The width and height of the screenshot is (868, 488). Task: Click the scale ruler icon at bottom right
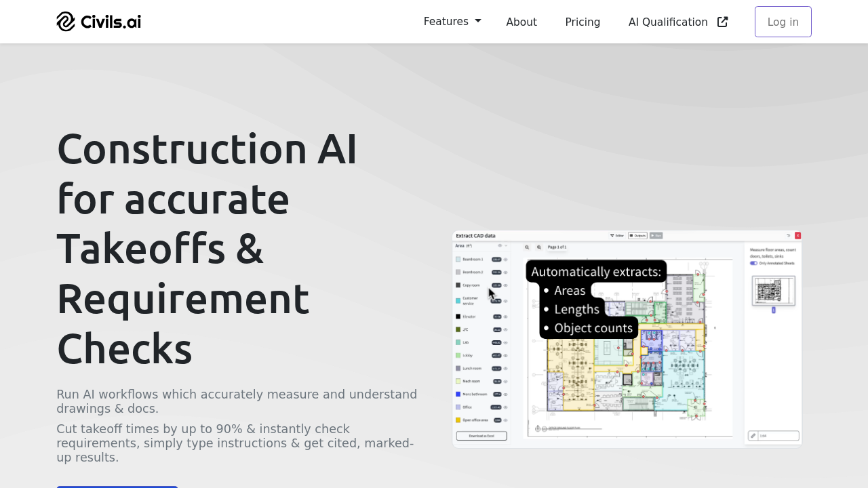pos(753,436)
